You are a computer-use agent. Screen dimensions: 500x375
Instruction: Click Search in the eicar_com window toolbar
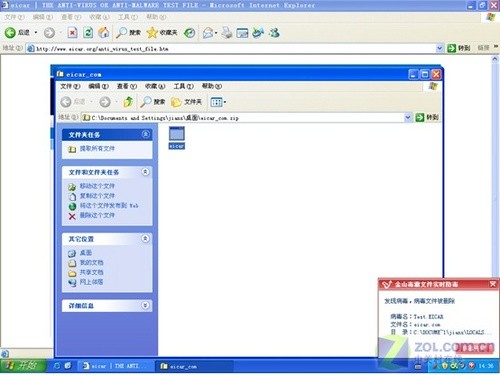tap(153, 102)
